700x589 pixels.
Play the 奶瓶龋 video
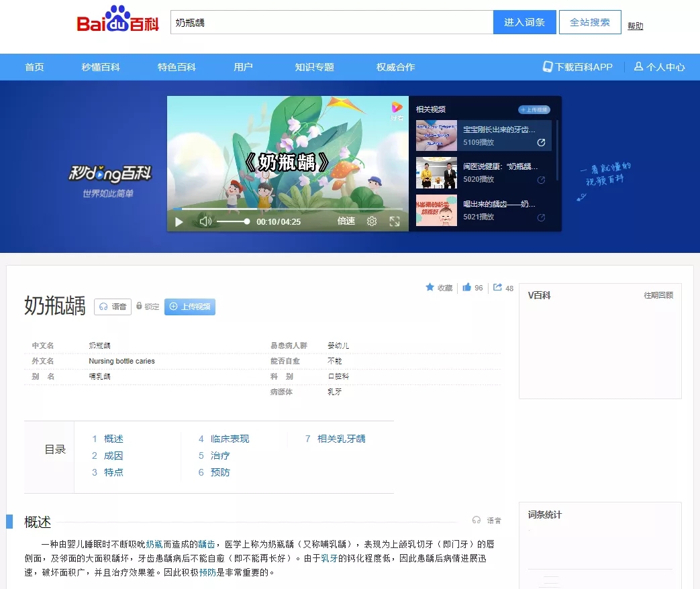point(179,221)
